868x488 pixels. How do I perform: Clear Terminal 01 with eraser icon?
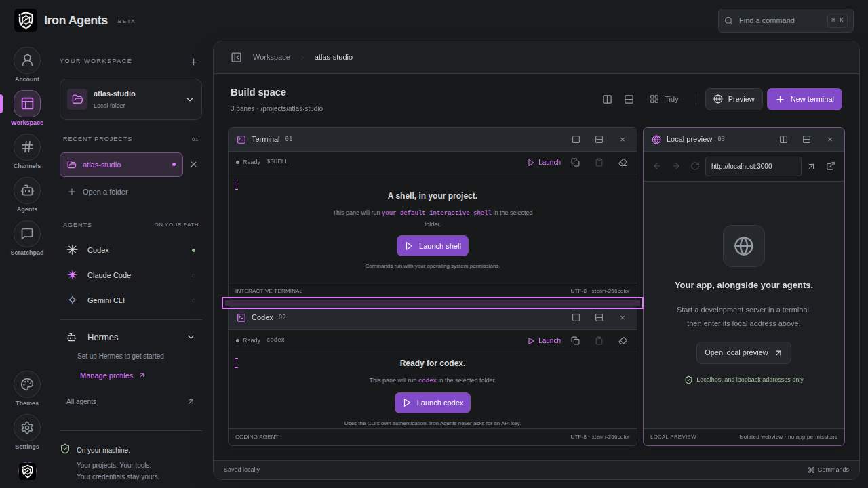623,162
